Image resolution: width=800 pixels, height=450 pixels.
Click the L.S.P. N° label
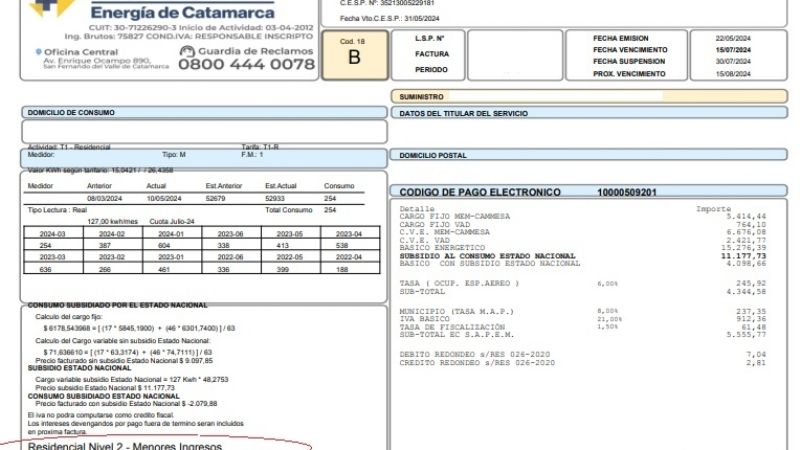(x=430, y=38)
